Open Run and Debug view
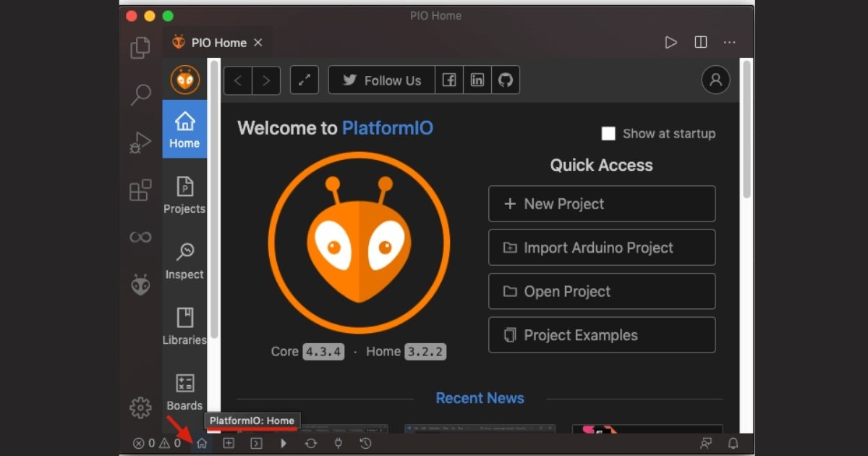Image resolution: width=868 pixels, height=456 pixels. coord(140,143)
